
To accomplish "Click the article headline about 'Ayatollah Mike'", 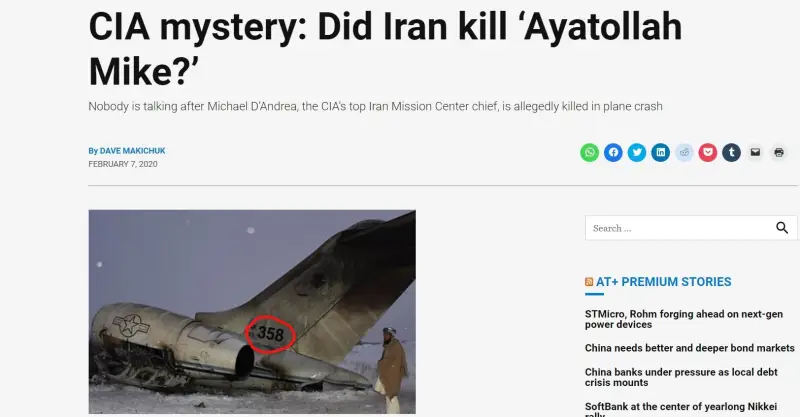I will (x=385, y=48).
